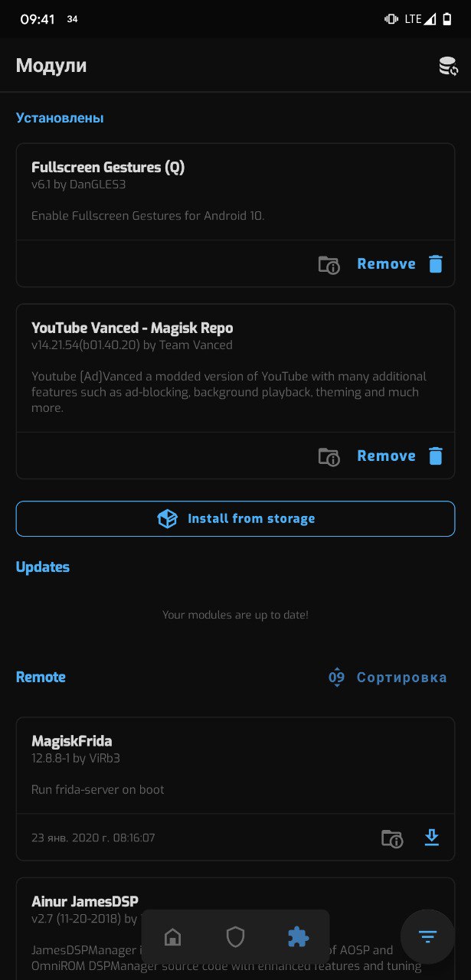Remove the Fullscreen Gestures module
471x980 pixels.
[386, 264]
